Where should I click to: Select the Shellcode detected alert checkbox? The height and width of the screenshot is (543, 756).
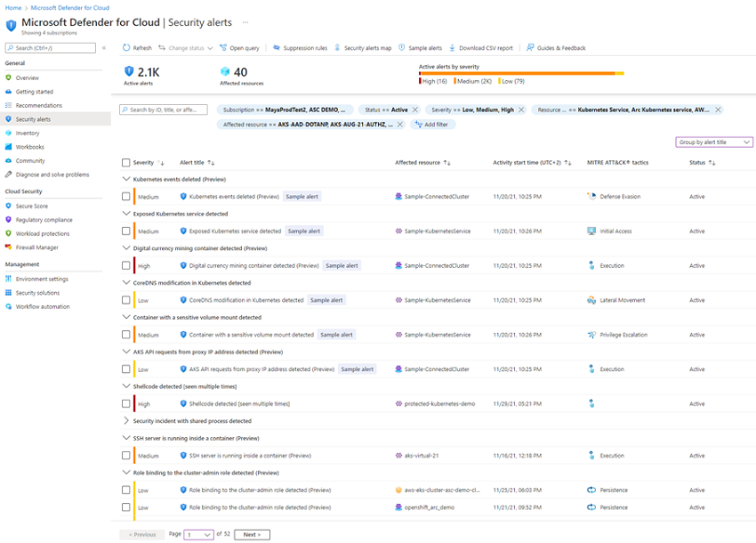click(125, 403)
